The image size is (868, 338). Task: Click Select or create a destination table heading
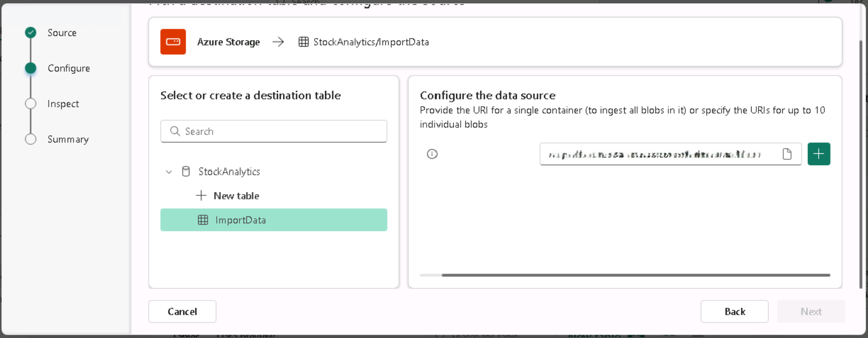(251, 95)
